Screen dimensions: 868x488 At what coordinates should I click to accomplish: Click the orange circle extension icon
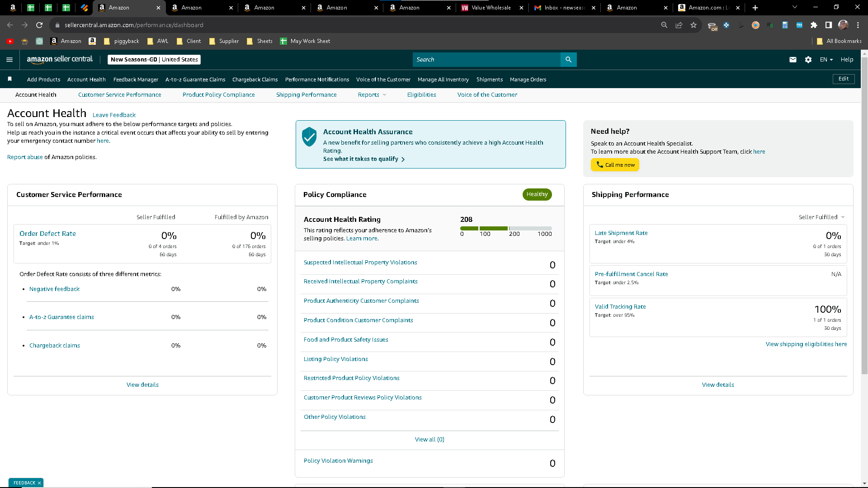[x=755, y=25]
